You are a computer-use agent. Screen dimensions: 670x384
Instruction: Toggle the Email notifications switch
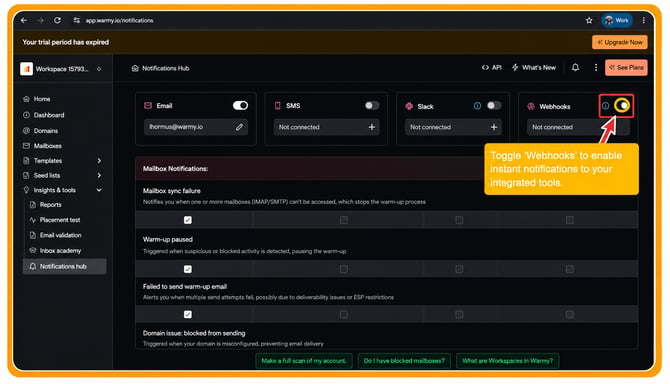(240, 105)
